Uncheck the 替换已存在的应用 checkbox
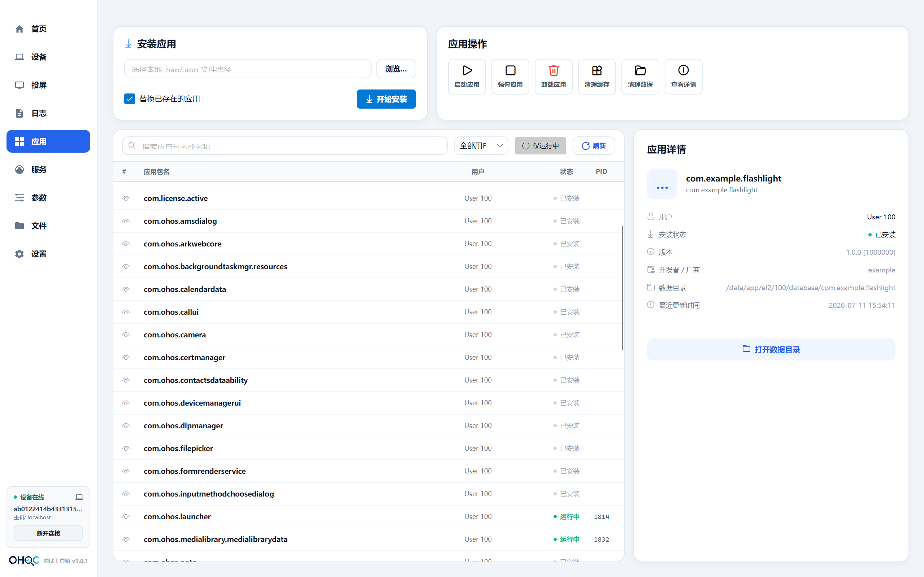This screenshot has width=924, height=577. pyautogui.click(x=129, y=99)
